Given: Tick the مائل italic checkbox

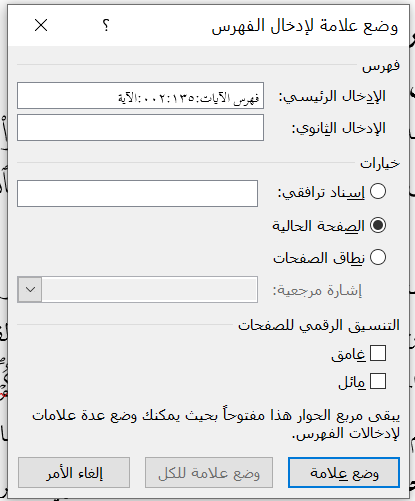Looking at the screenshot, I should pyautogui.click(x=378, y=381).
